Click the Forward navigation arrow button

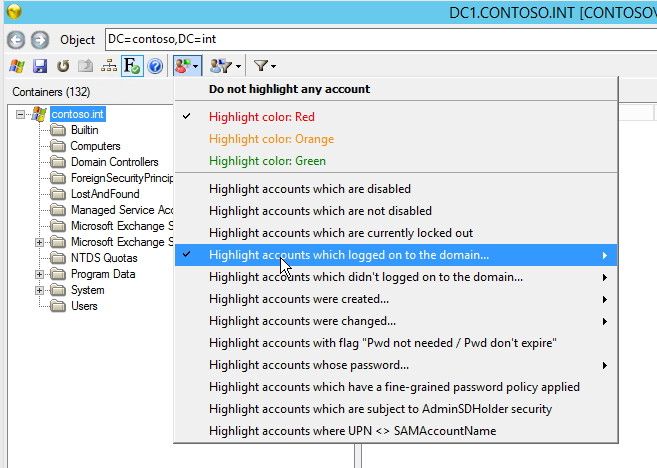40,40
